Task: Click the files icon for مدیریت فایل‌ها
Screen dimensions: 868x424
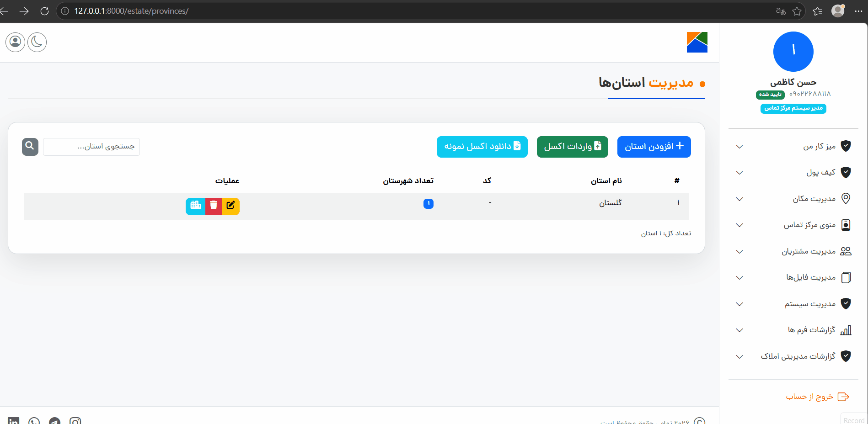Action: point(846,277)
